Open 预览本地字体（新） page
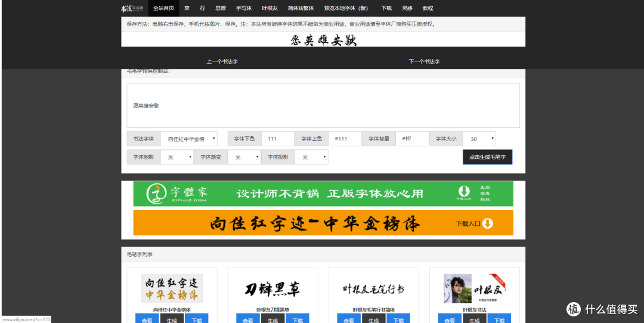644x323 pixels. tap(346, 8)
